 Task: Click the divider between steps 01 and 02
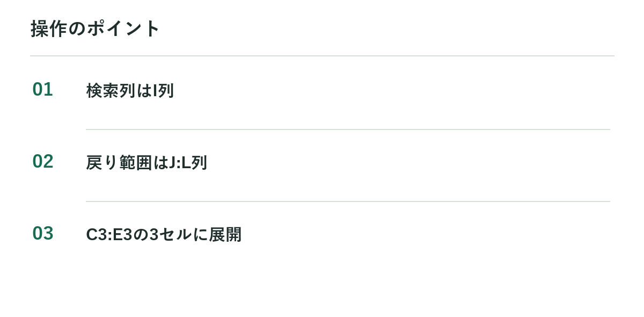click(x=348, y=129)
